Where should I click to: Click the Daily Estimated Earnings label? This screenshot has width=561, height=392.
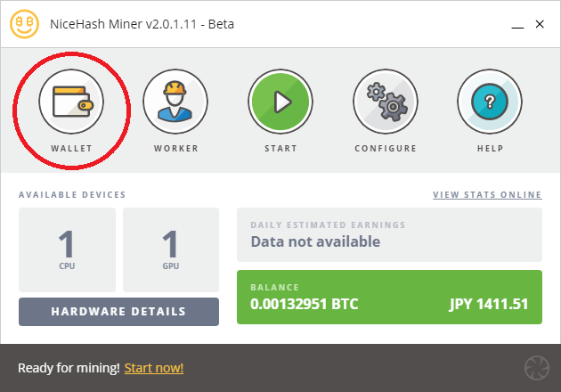[x=328, y=225]
